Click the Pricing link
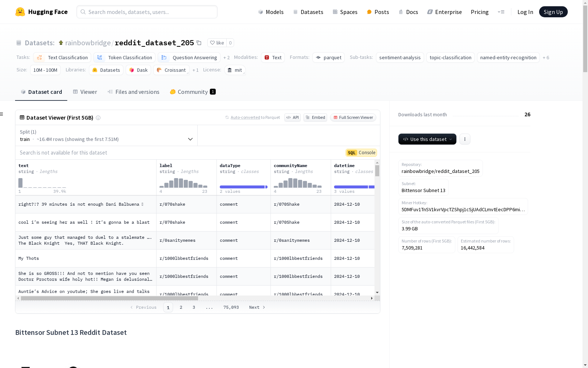 click(x=480, y=12)
